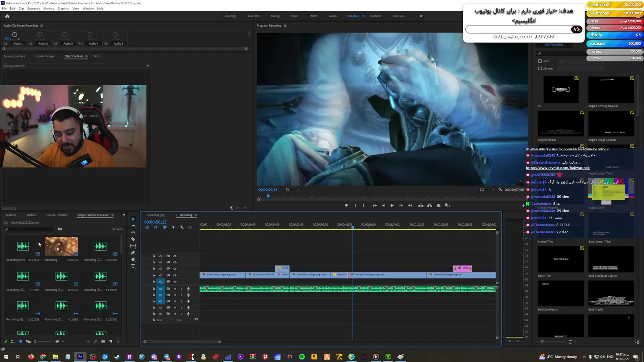
Task: Expand hidden project panel tabs
Action: point(124,215)
